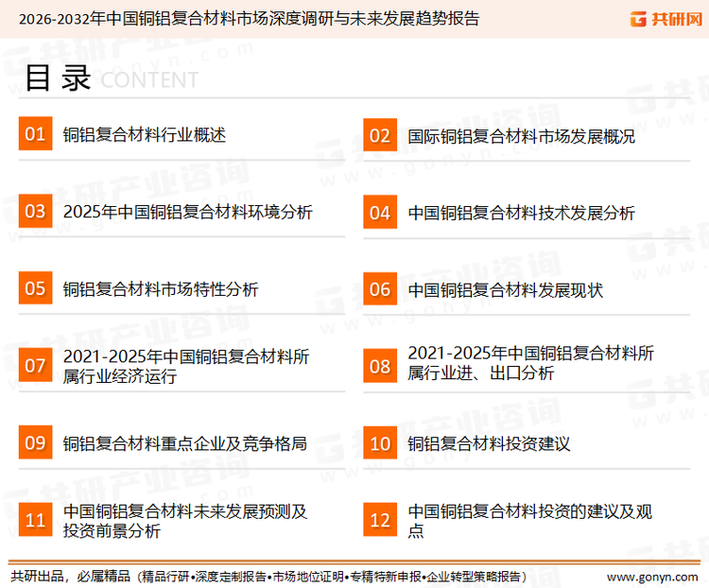Click the orange 02 number box

380,135
